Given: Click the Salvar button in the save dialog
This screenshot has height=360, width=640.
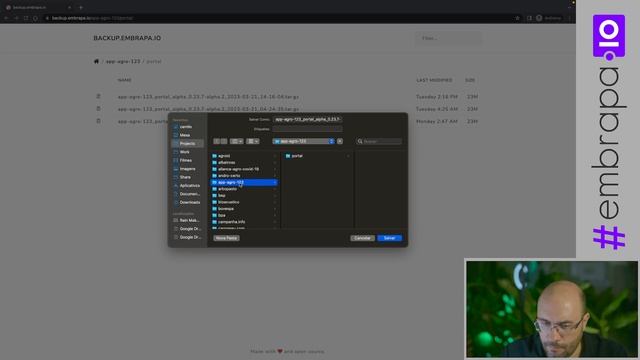Looking at the screenshot, I should coord(389,238).
